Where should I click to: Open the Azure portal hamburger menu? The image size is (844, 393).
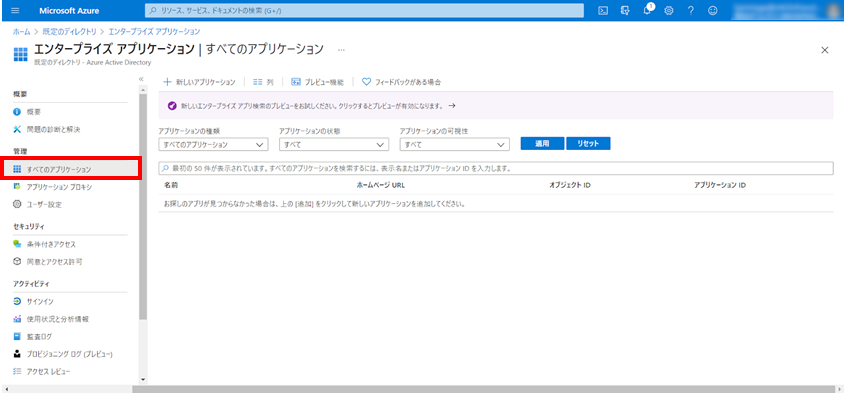[x=15, y=11]
